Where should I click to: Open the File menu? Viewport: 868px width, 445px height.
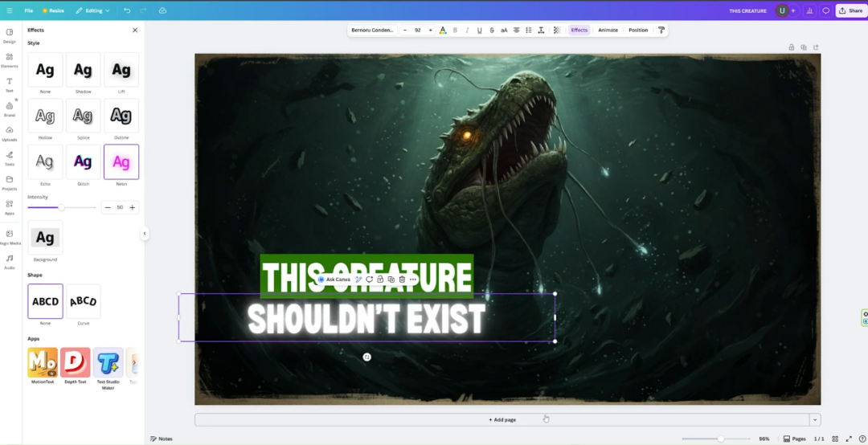[x=28, y=10]
